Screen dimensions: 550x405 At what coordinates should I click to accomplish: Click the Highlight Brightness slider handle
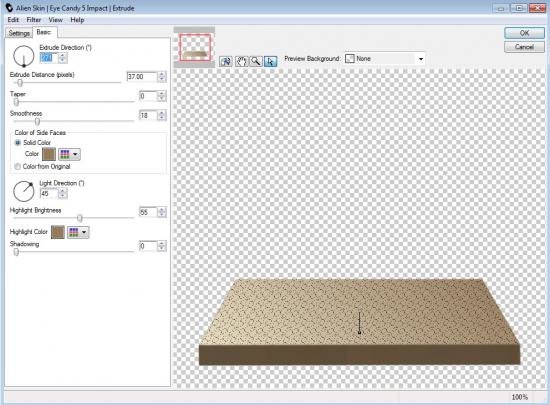coord(80,218)
